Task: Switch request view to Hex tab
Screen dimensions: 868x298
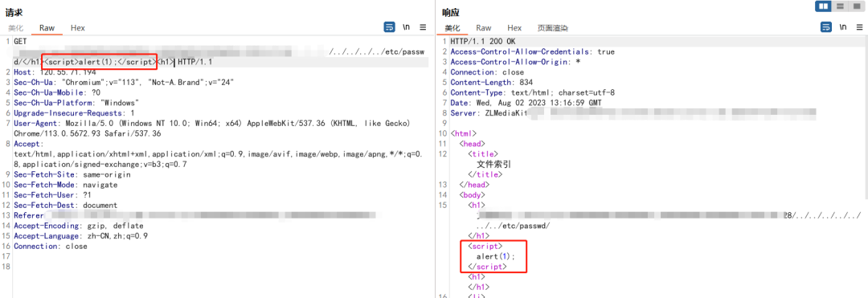Action: pos(77,27)
